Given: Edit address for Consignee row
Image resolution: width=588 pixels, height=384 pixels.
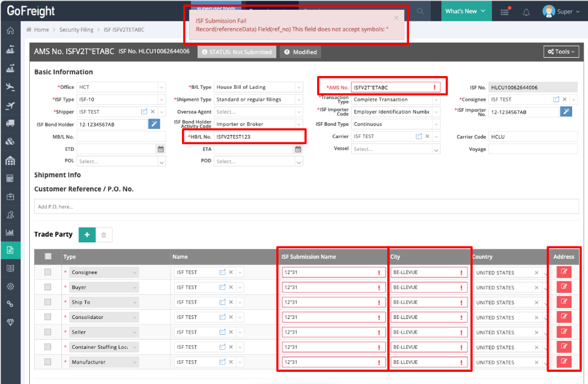Looking at the screenshot, I should click(x=564, y=271).
